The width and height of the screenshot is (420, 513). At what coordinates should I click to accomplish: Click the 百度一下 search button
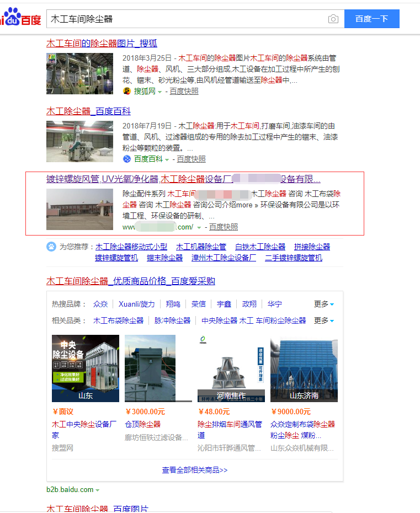click(371, 19)
